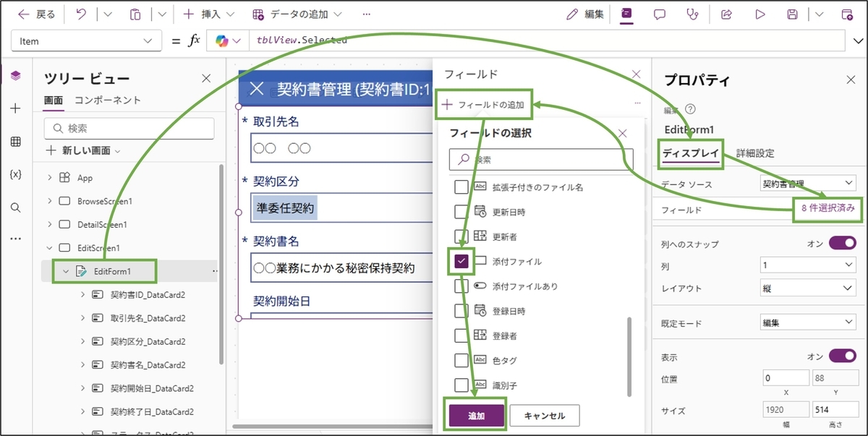Click the Paste clipboard icon
The image size is (868, 436).
click(x=135, y=14)
